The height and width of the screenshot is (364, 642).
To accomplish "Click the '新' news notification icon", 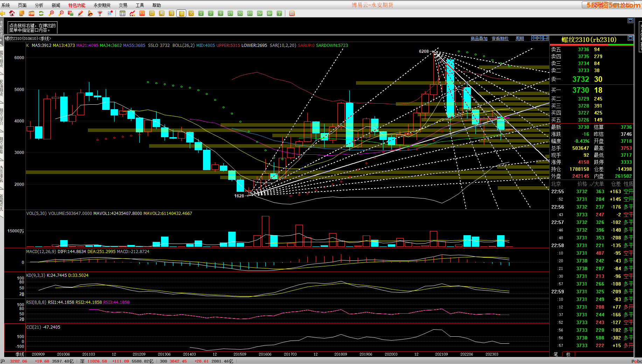I will pyautogui.click(x=110, y=13).
